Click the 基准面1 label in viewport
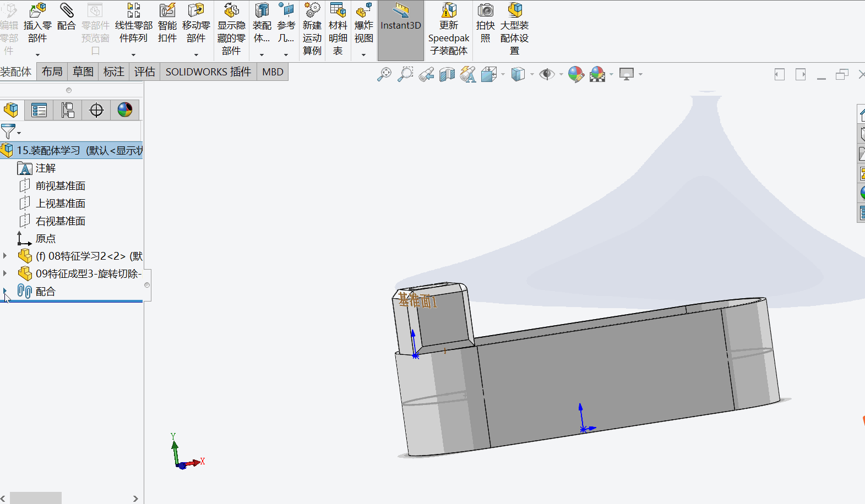Screen dimensions: 865x504 click(417, 301)
